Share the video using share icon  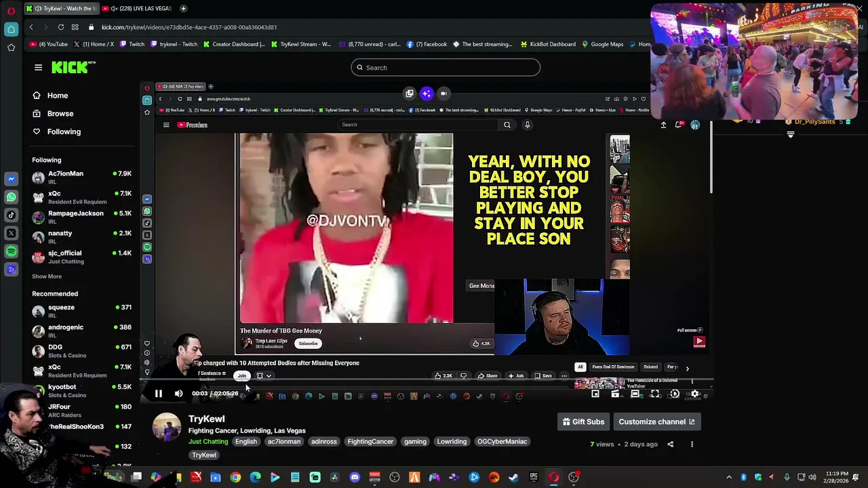click(670, 445)
